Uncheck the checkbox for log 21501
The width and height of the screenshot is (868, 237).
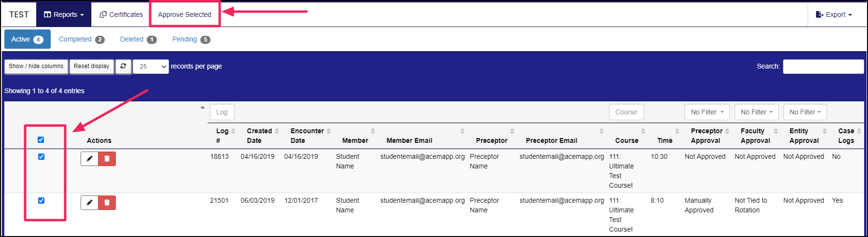tap(41, 201)
